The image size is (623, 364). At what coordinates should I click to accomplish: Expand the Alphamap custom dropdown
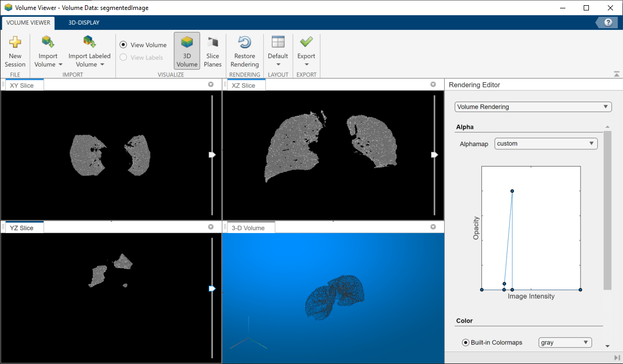(x=545, y=144)
